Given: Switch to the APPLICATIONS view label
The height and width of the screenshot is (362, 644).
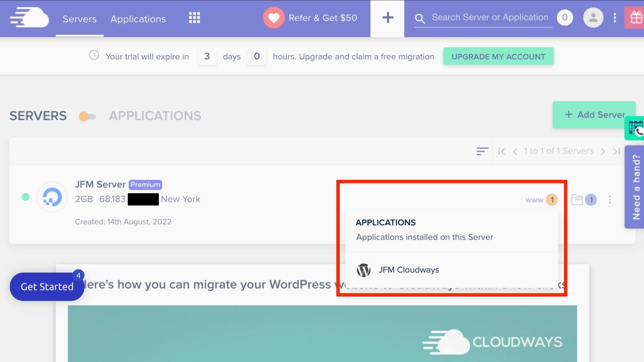Looking at the screenshot, I should (155, 116).
